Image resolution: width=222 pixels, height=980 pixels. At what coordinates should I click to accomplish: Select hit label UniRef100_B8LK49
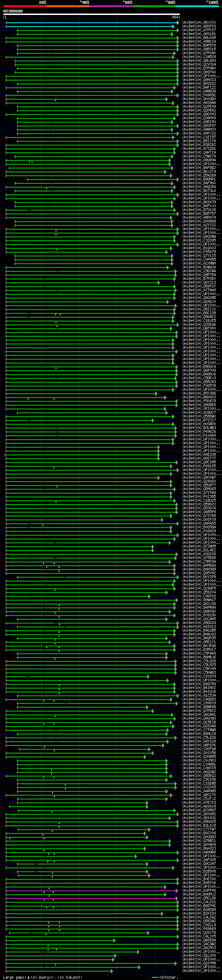pos(199,38)
